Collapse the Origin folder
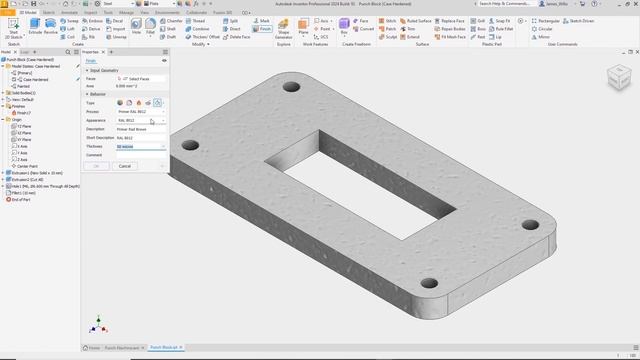This screenshot has height=360, width=640. pos(3,120)
